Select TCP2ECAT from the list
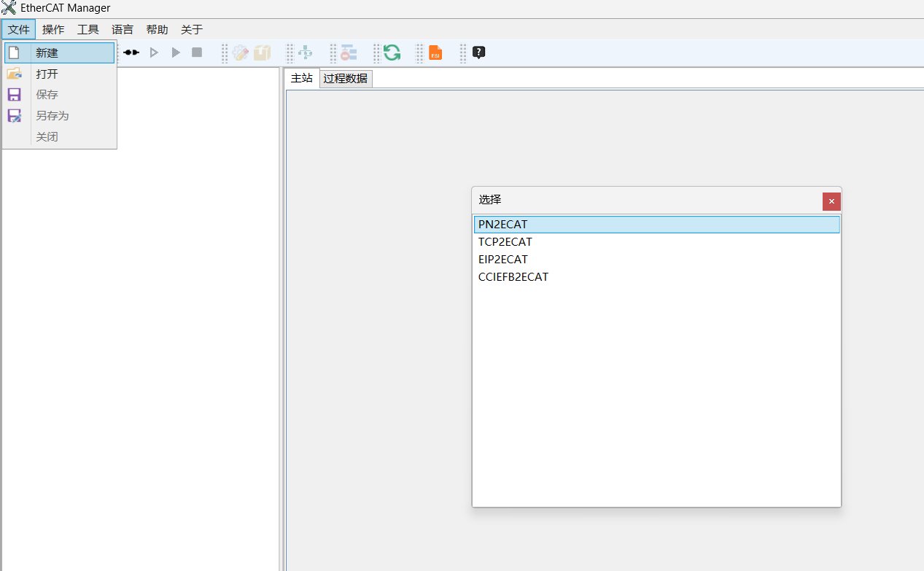Viewport: 924px width, 571px height. point(505,242)
